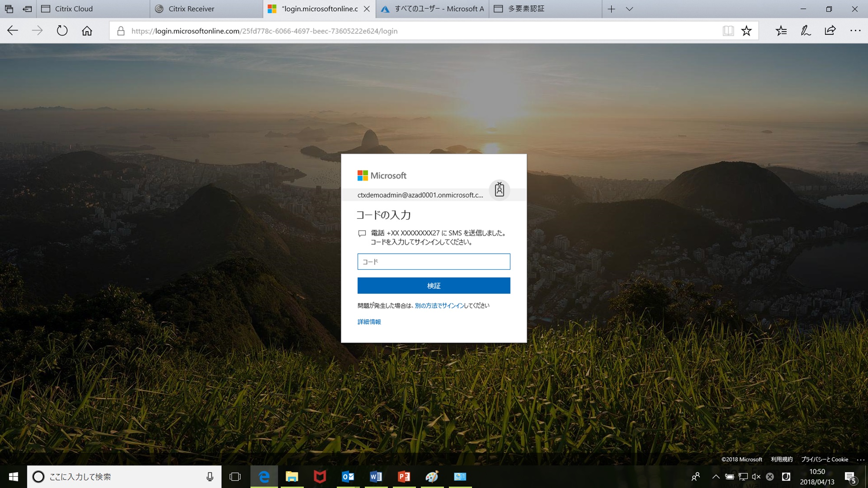
Task: Click the 別の方法でサインイン link
Action: pos(439,306)
